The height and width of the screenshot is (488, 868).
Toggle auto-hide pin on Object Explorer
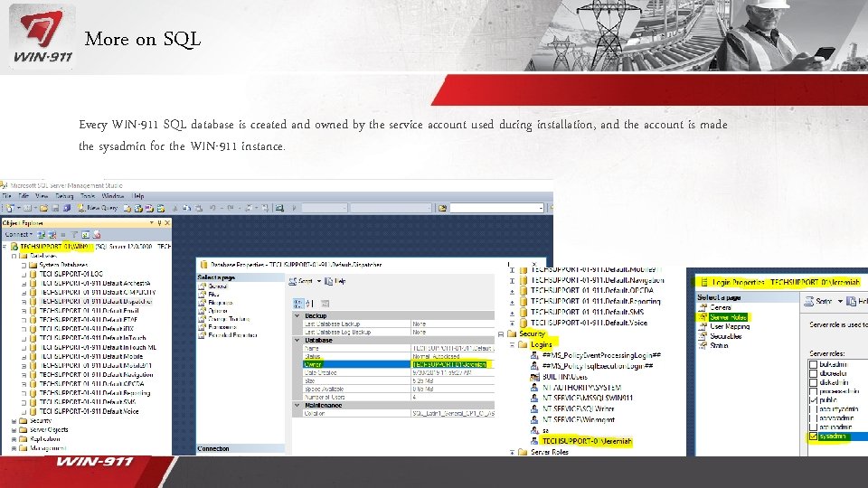pos(159,223)
